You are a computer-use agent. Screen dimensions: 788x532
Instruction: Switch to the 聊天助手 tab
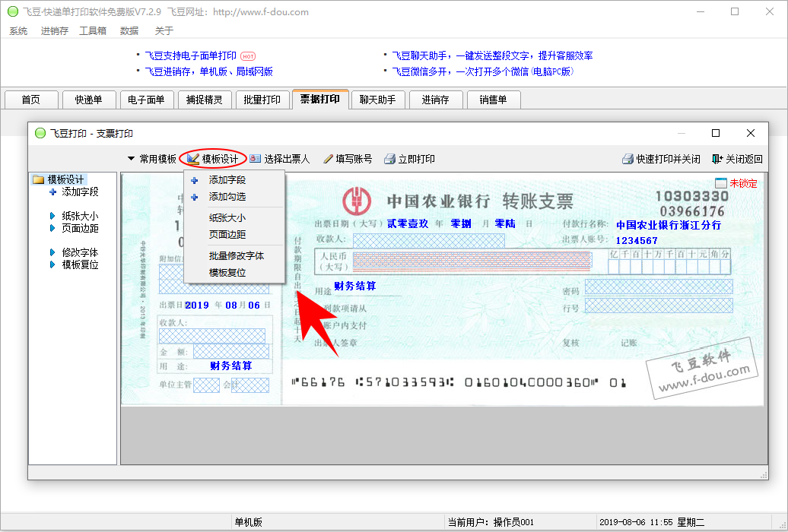click(378, 100)
